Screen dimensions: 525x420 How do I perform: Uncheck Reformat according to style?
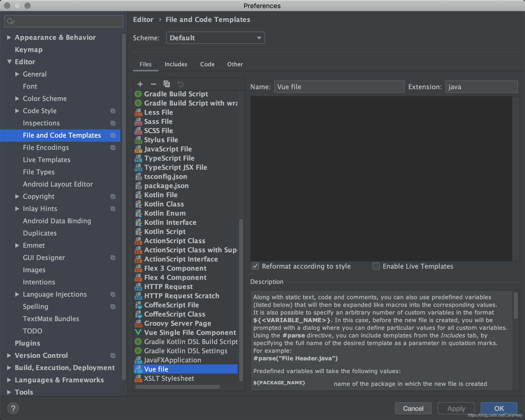tap(255, 266)
